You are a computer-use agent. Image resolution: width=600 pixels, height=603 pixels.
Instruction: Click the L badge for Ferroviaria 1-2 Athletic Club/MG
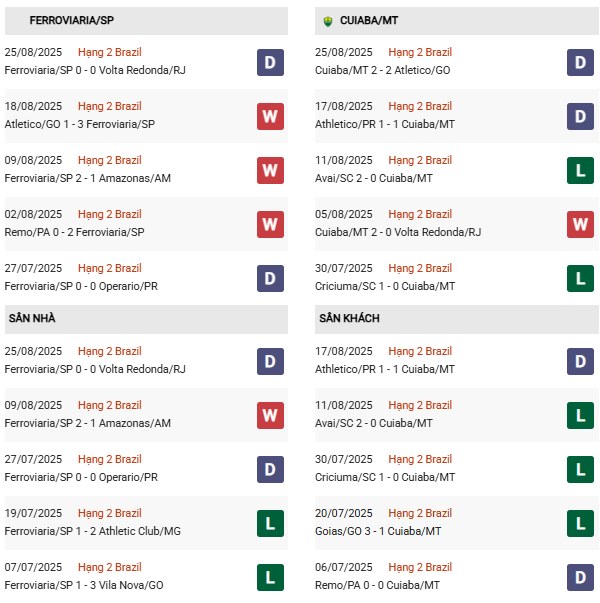click(x=270, y=523)
